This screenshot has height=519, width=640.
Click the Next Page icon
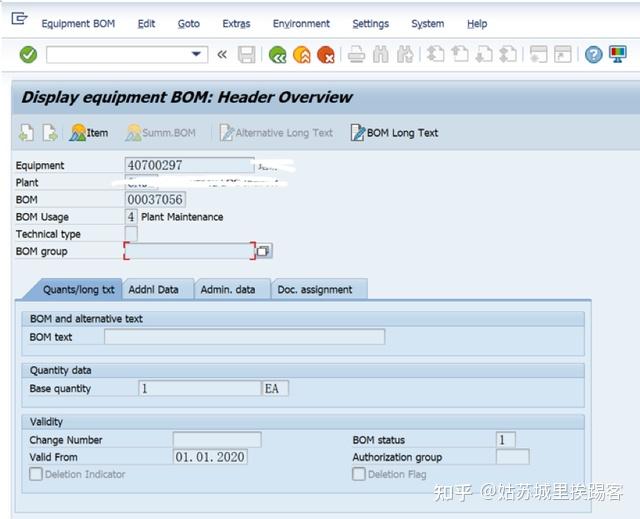[484, 54]
